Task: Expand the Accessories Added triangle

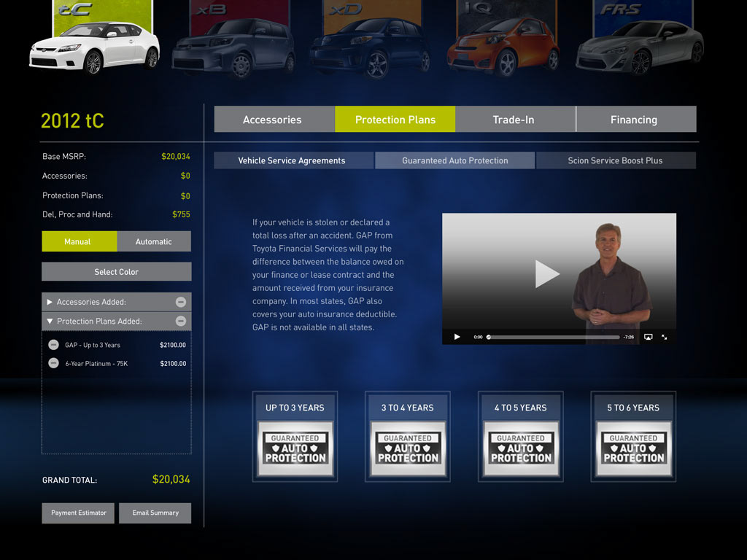Action: coord(50,302)
